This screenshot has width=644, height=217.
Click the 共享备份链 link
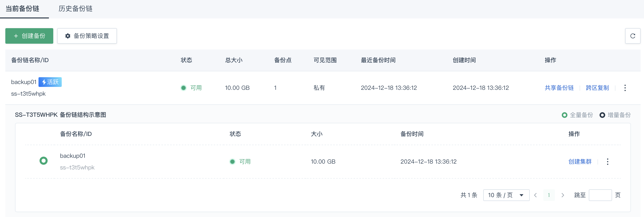click(x=559, y=88)
